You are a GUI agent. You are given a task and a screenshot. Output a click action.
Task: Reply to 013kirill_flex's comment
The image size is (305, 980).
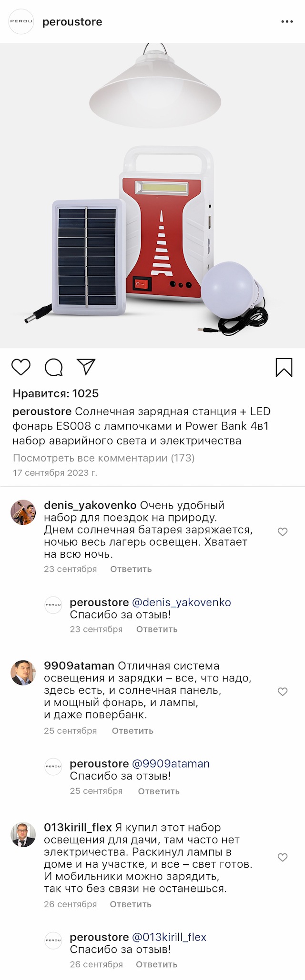click(x=131, y=904)
